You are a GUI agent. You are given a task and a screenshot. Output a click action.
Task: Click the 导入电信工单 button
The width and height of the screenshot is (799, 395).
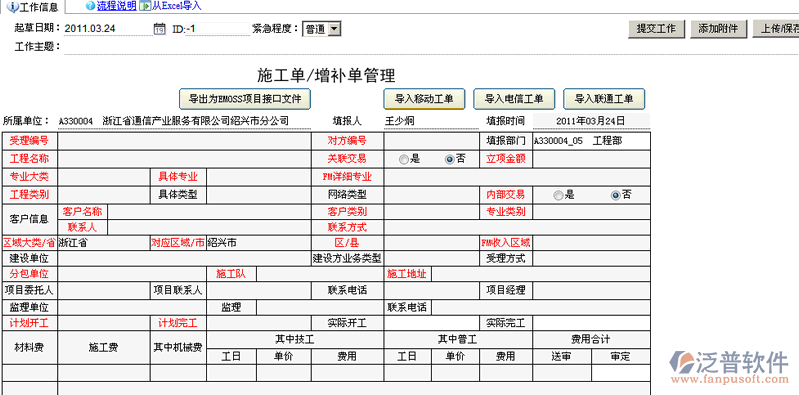click(514, 99)
